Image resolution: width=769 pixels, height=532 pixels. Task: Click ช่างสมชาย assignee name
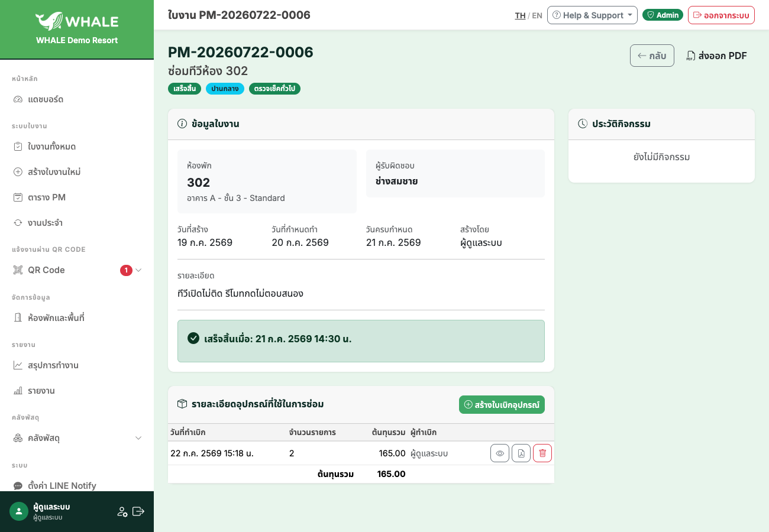397,181
